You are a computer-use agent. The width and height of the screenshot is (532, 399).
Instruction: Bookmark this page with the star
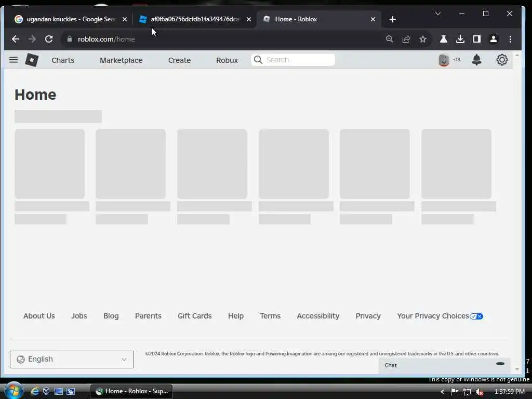point(423,39)
